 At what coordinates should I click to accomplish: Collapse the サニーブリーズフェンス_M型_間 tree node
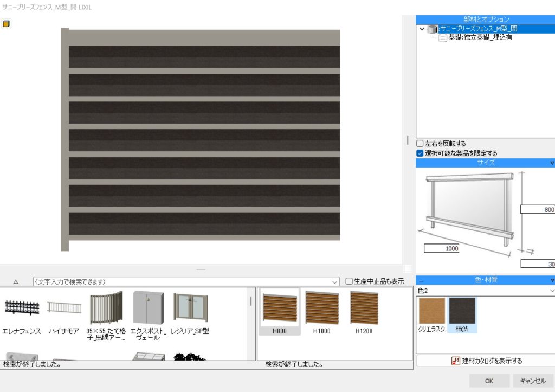pos(422,29)
